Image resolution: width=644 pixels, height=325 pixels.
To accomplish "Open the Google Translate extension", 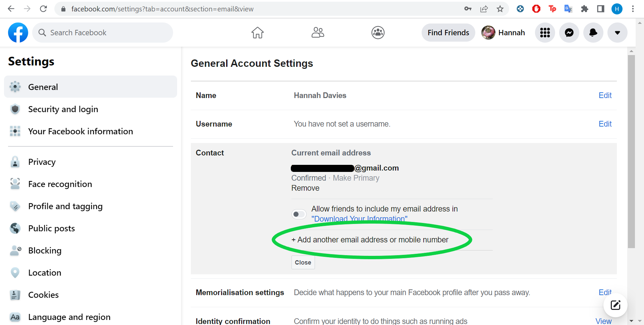I will [568, 9].
